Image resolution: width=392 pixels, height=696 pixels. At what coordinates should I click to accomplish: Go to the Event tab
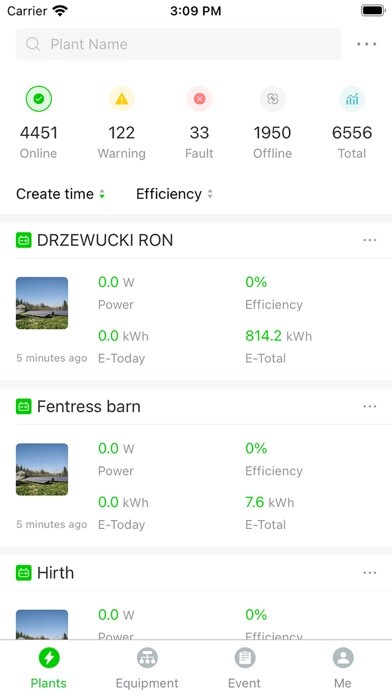pos(245,668)
